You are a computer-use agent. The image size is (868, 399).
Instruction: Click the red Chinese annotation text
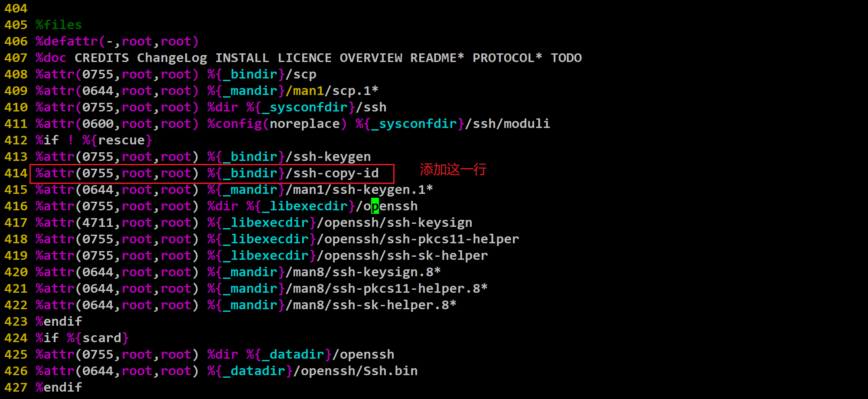[453, 169]
